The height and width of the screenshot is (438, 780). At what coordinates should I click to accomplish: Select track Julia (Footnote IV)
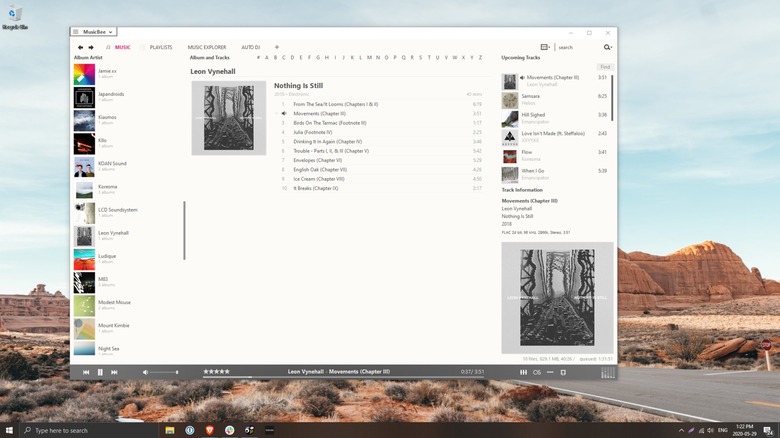click(x=381, y=132)
